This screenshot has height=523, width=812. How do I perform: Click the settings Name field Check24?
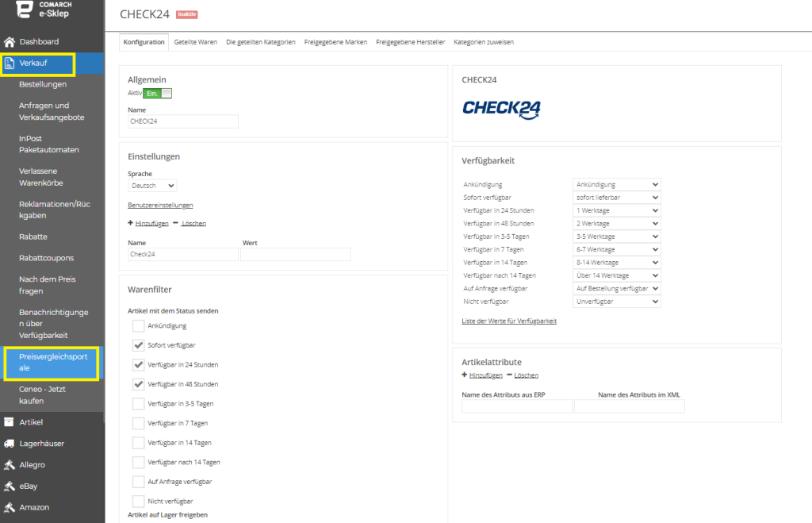(x=183, y=254)
